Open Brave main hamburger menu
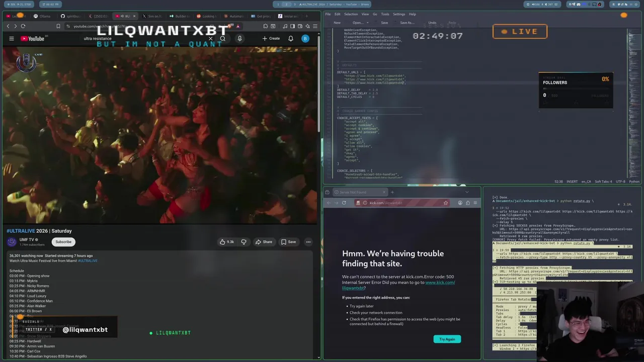The width and height of the screenshot is (644, 362). 315,26
